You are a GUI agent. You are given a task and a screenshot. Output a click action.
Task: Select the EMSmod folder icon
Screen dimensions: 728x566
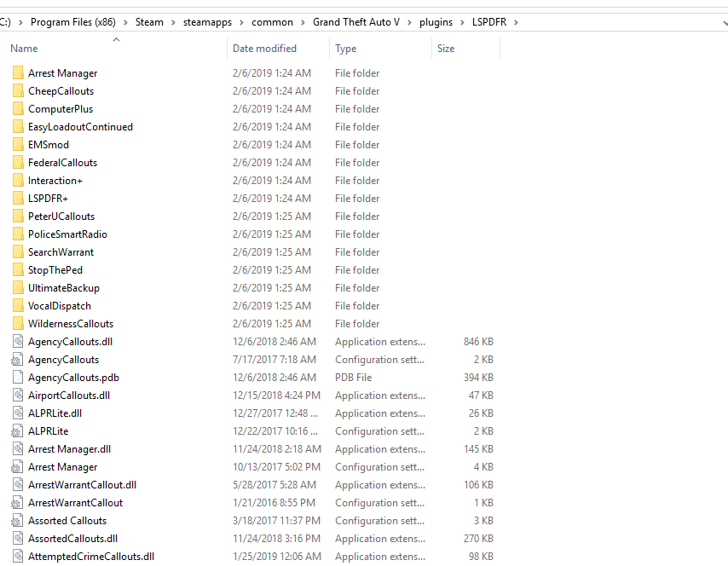[18, 144]
